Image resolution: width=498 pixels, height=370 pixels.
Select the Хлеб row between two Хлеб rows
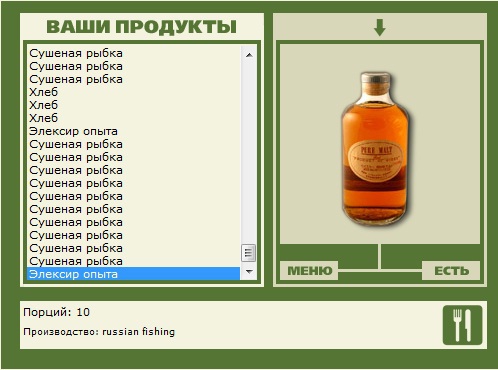[133, 105]
